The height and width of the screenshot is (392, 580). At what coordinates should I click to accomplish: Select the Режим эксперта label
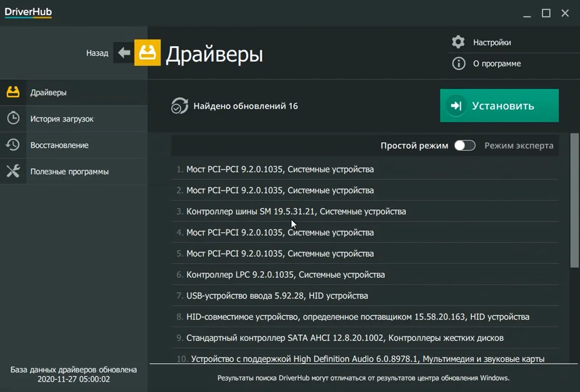click(519, 146)
